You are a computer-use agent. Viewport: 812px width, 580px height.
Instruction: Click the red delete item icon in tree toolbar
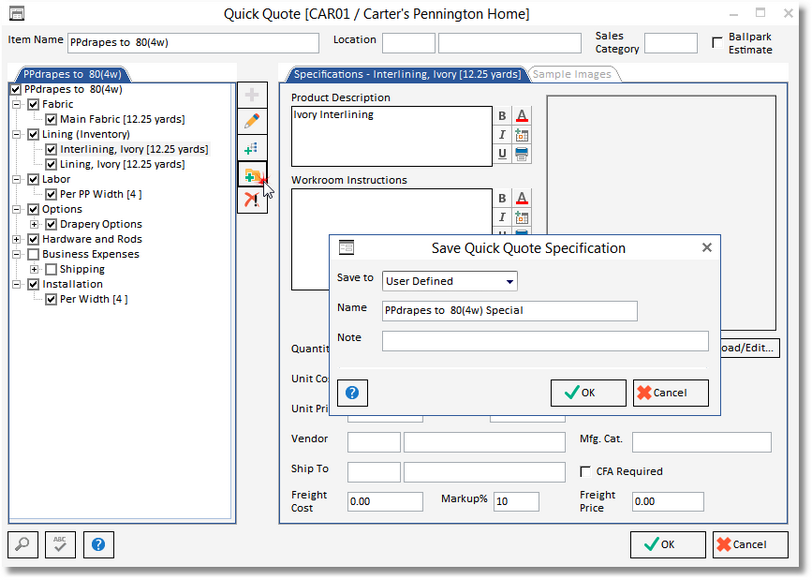tap(252, 200)
